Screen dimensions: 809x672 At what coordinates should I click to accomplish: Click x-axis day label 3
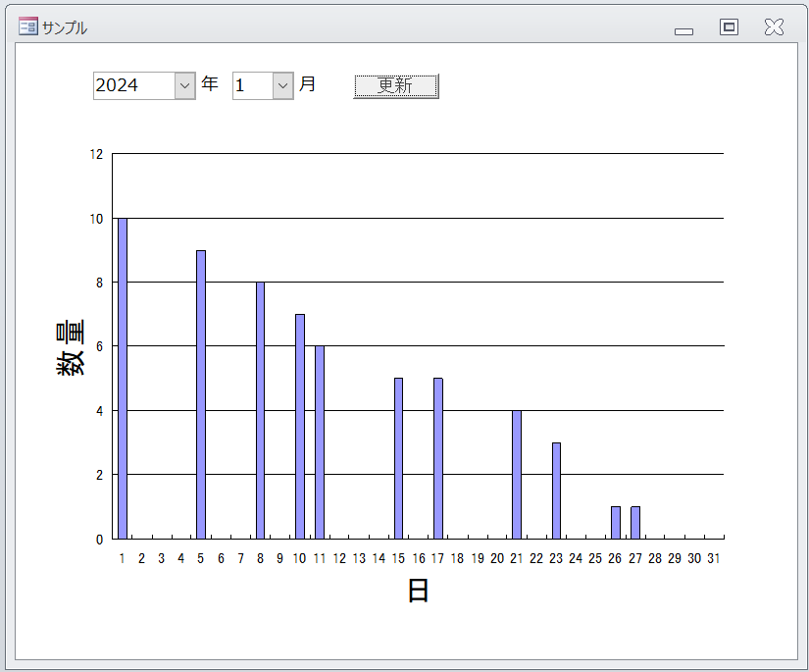(162, 558)
